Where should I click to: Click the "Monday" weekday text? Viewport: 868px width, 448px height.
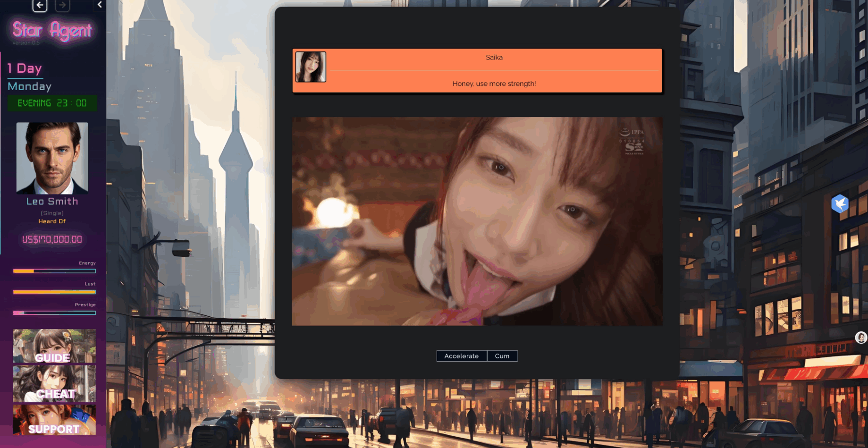point(29,86)
